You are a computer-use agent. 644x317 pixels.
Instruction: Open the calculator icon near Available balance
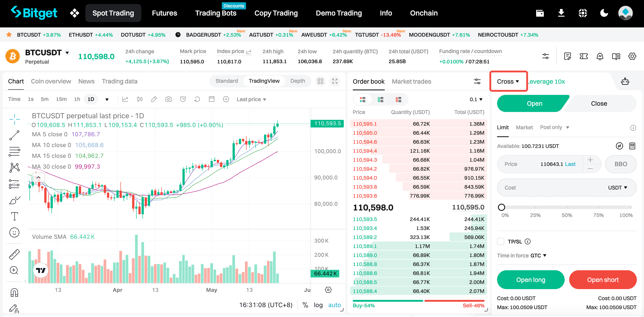tap(632, 146)
